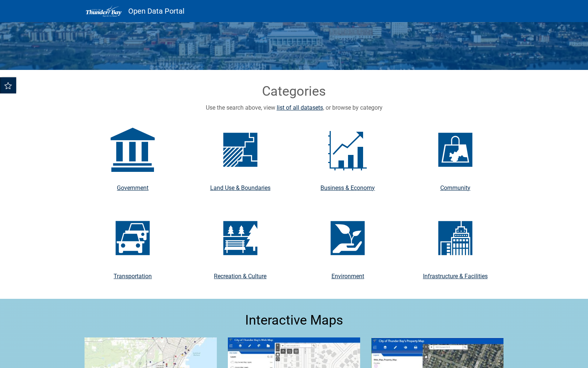Open the first interactive map thumbnail with lake
This screenshot has height=368, width=588.
(x=151, y=353)
